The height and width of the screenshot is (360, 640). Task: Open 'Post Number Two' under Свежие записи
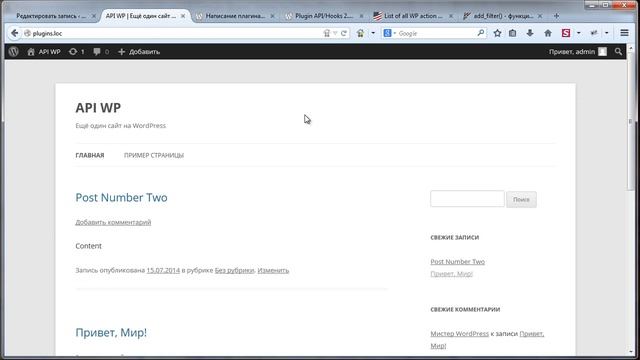point(458,262)
